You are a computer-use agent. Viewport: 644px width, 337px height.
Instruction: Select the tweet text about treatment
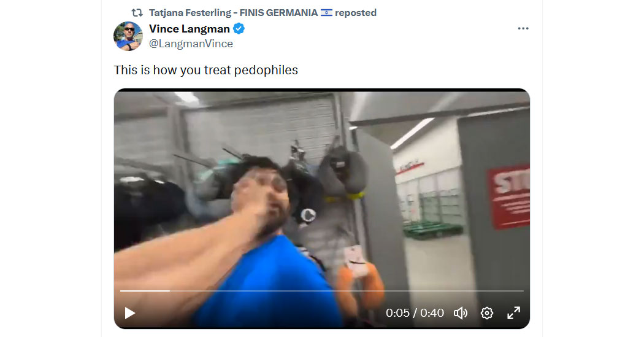point(205,70)
